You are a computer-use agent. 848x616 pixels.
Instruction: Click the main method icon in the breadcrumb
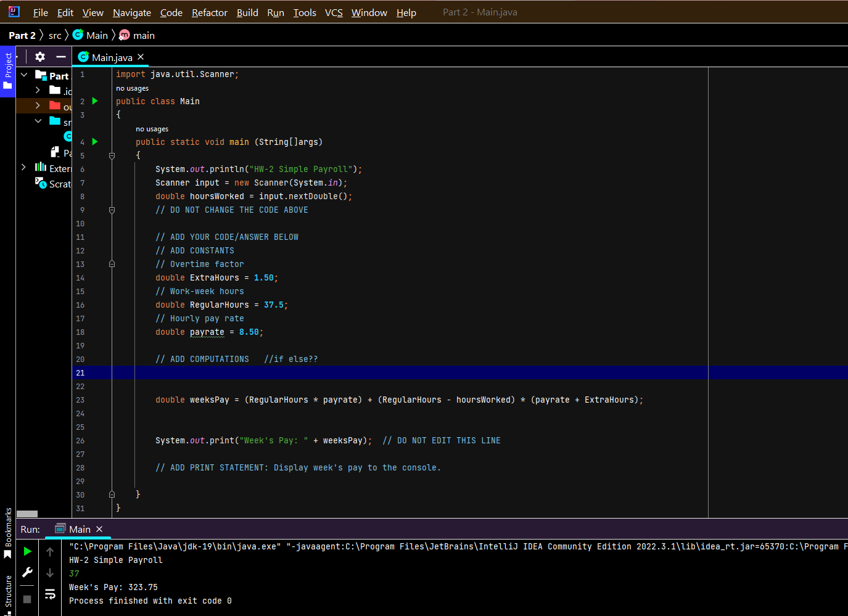pyautogui.click(x=125, y=35)
